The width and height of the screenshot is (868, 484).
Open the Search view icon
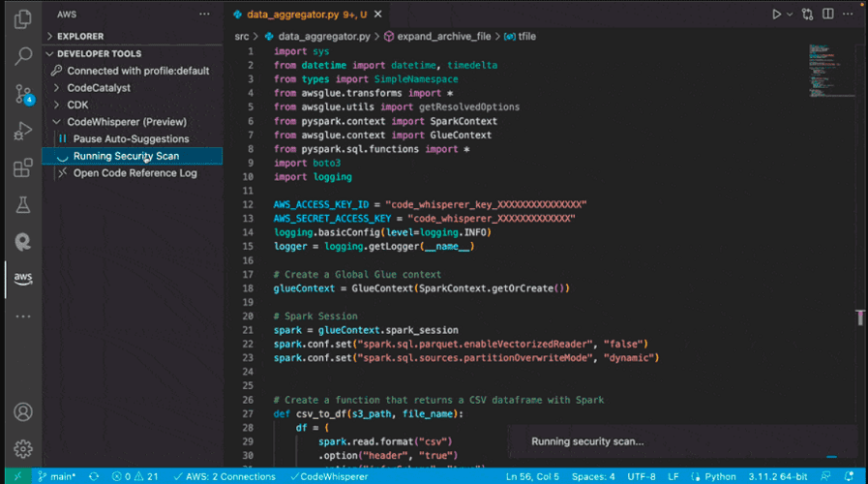(22, 56)
